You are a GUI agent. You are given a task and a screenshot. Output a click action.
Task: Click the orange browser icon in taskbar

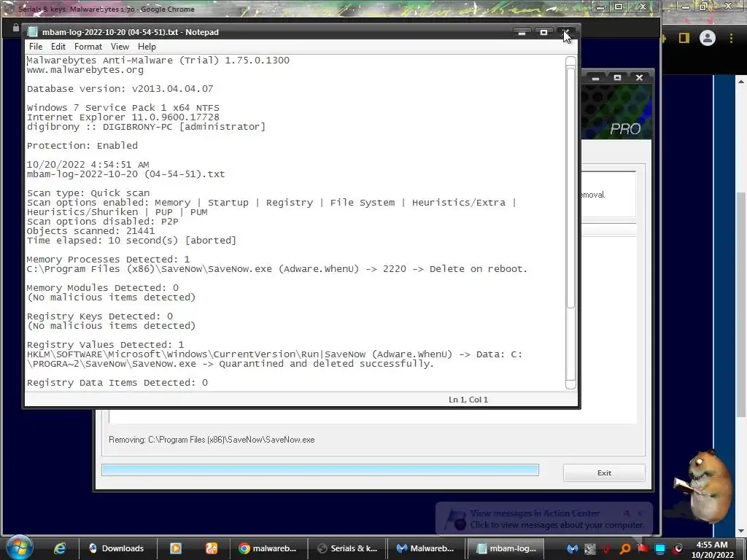[212, 548]
